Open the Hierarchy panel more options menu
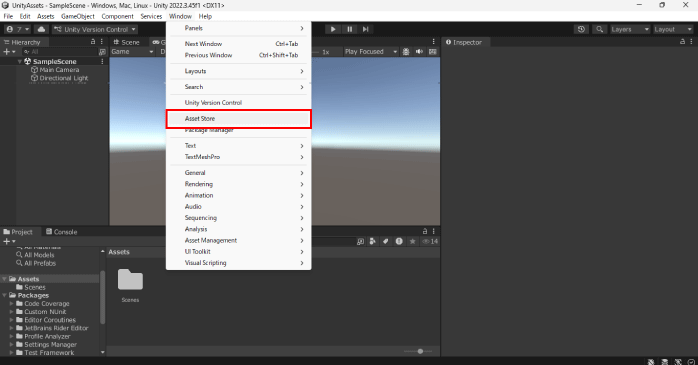The width and height of the screenshot is (698, 365). [102, 42]
